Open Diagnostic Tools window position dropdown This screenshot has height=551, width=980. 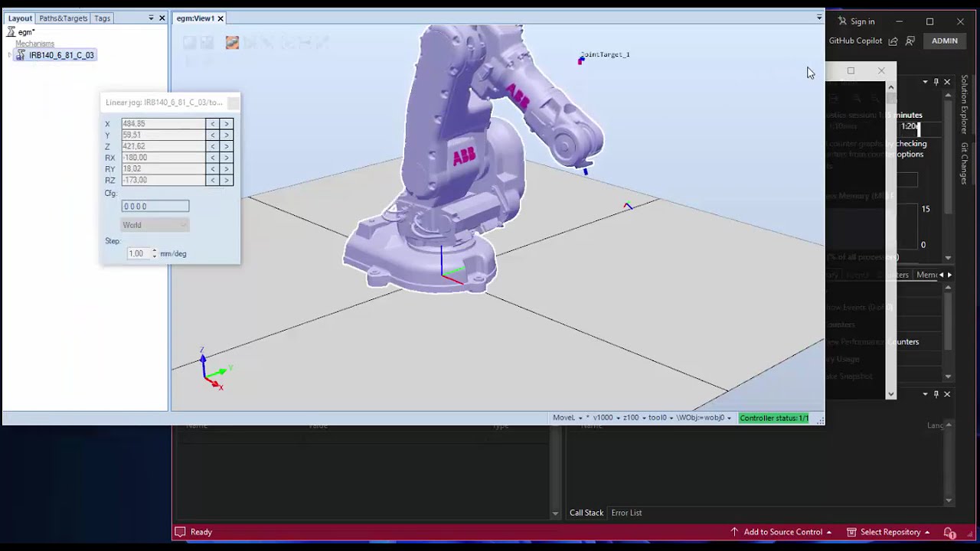(925, 82)
